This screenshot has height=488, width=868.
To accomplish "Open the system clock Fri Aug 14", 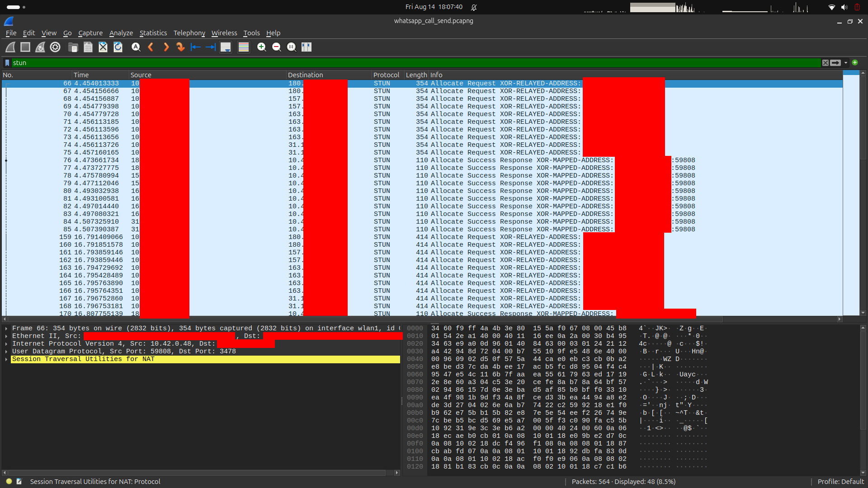I will pyautogui.click(x=434, y=7).
